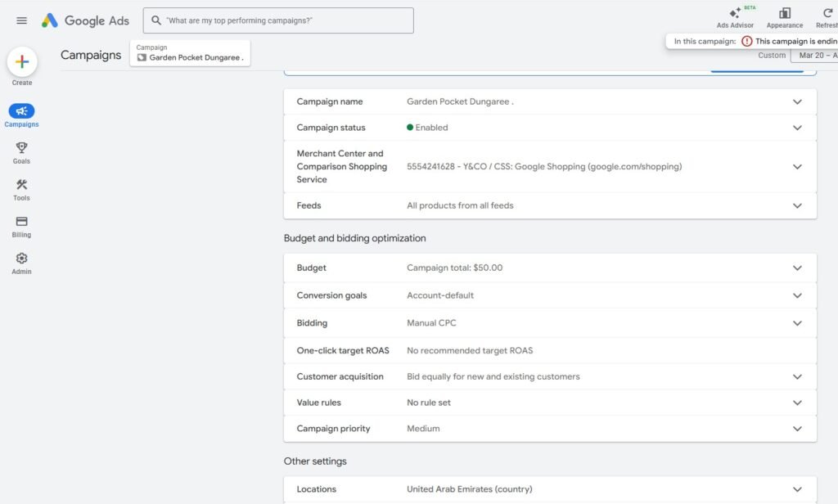Image resolution: width=838 pixels, height=504 pixels.
Task: Click the Campaigns page heading
Action: [91, 55]
